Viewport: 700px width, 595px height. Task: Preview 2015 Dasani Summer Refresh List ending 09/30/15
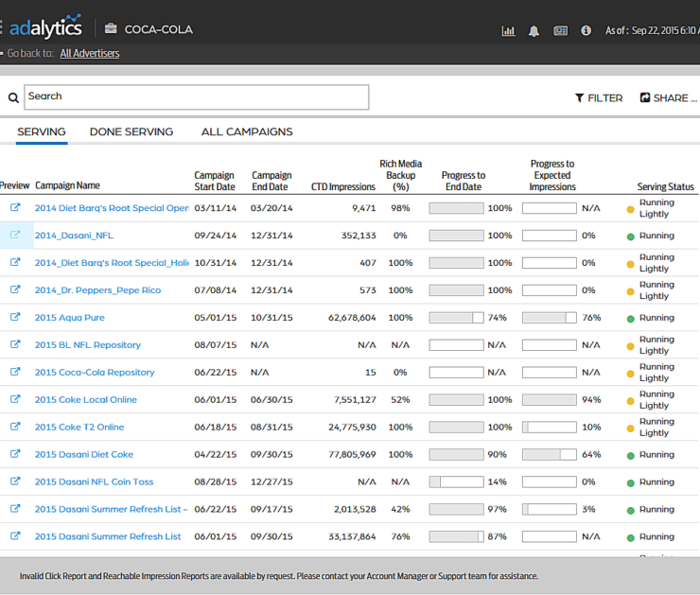(x=15, y=535)
